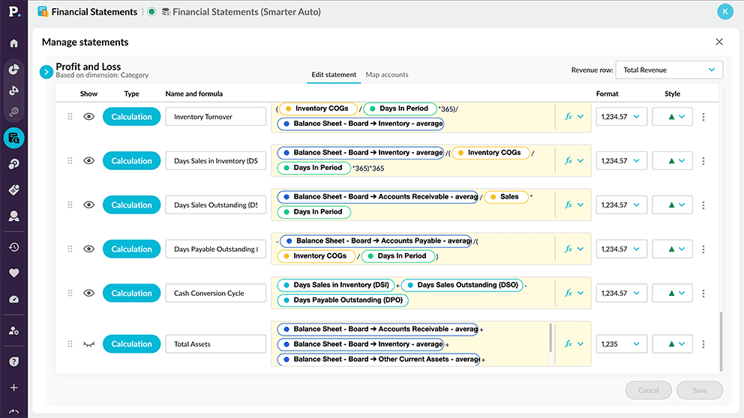Click Calculation type button for Total Assets
Screen dimensions: 744x418
[131, 344]
